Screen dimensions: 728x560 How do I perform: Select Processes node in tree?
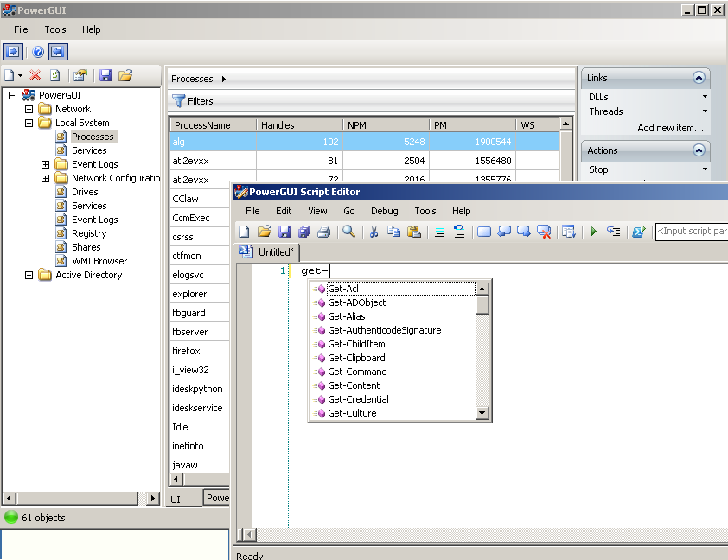[x=93, y=137]
